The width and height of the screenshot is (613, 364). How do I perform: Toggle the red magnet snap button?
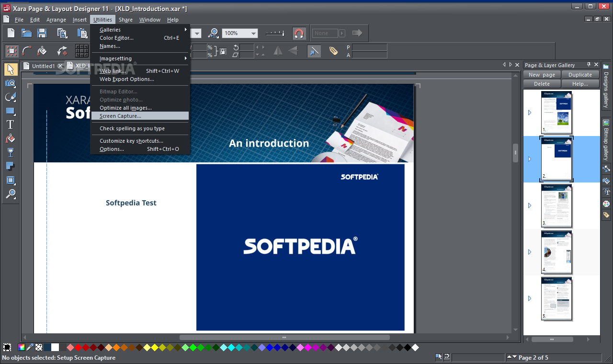pyautogui.click(x=299, y=33)
